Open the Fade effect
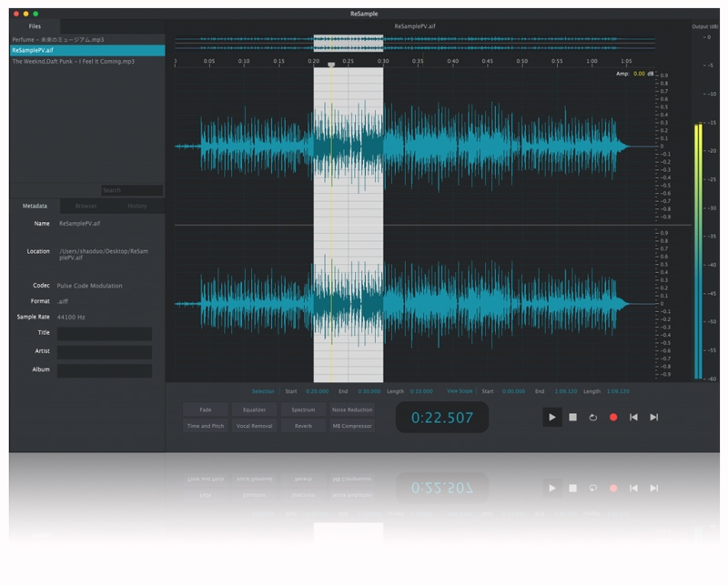Screen dimensions: 728x586 point(205,410)
